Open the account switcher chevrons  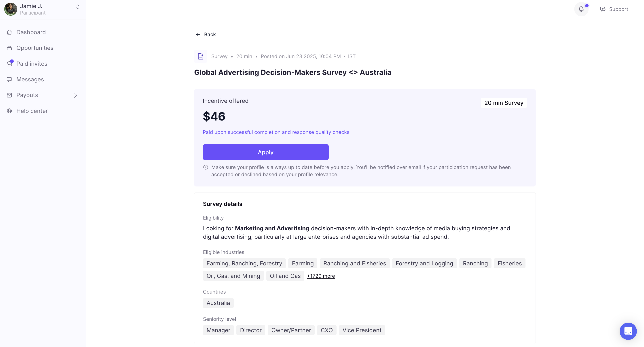pyautogui.click(x=78, y=7)
